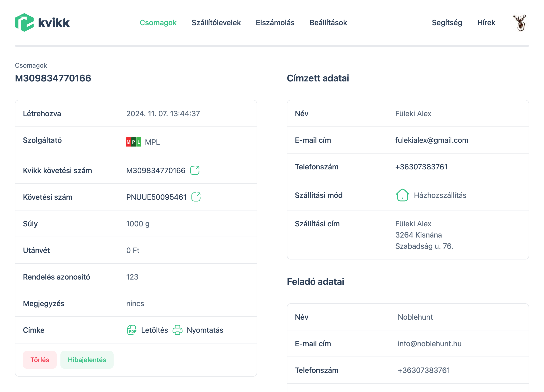Go to the Csomagok tab

pyautogui.click(x=158, y=23)
